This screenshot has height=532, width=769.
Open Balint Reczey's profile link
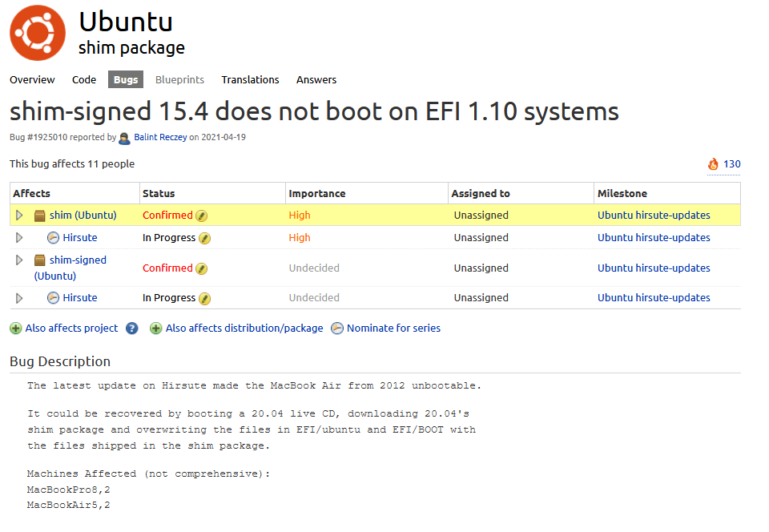tap(160, 137)
